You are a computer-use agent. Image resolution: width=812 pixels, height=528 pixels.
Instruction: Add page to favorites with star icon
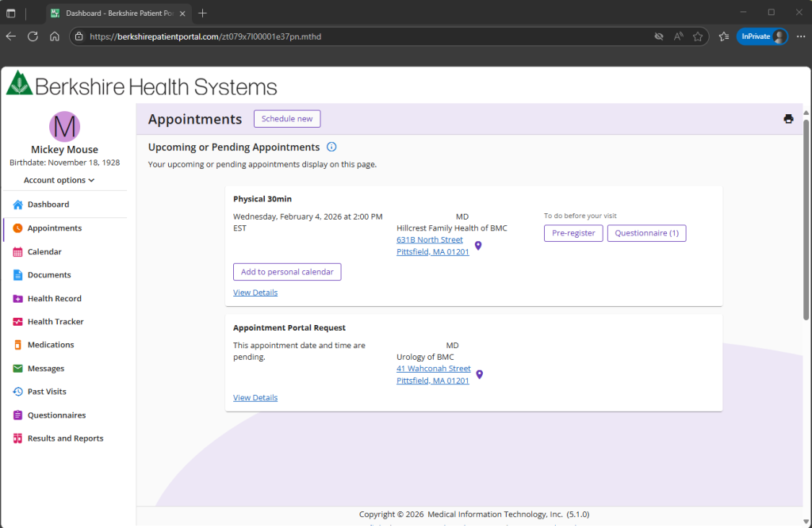(698, 36)
